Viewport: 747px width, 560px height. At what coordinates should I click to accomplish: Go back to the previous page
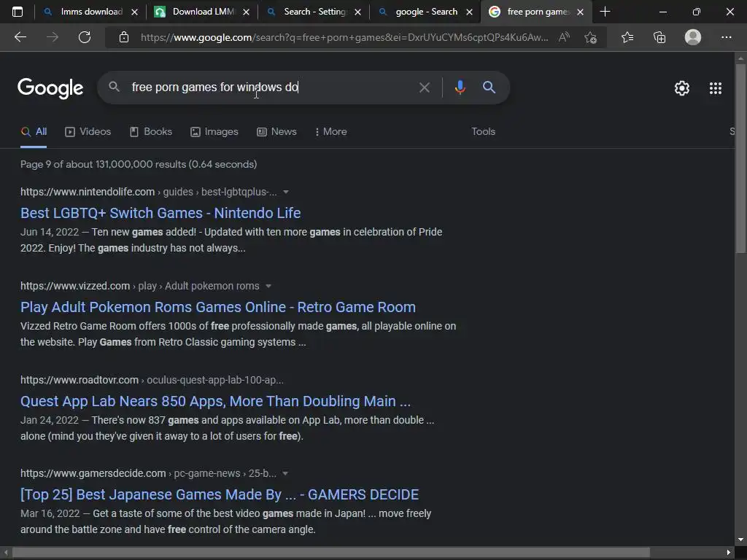[x=20, y=37]
